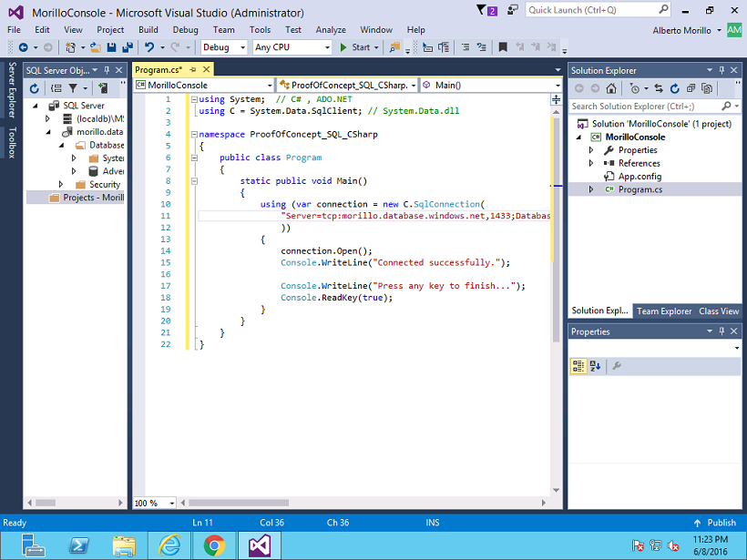Open the Build menu

tap(148, 29)
